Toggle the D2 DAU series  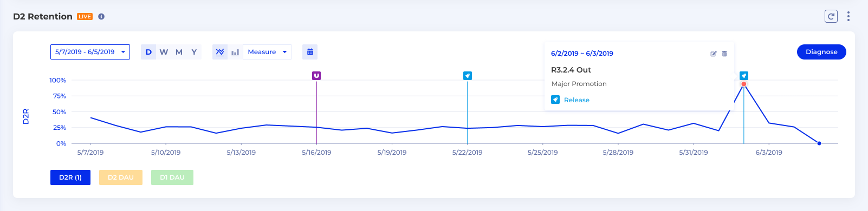(x=121, y=177)
